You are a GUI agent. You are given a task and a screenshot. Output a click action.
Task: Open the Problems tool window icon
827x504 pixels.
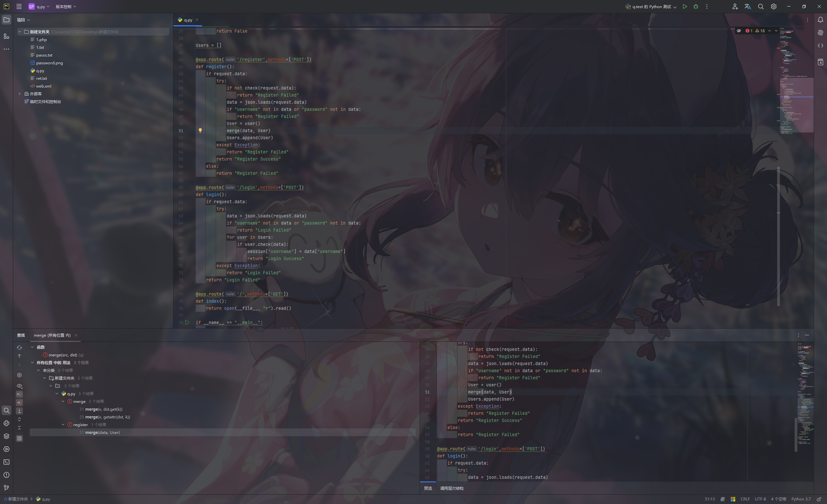coord(6,475)
